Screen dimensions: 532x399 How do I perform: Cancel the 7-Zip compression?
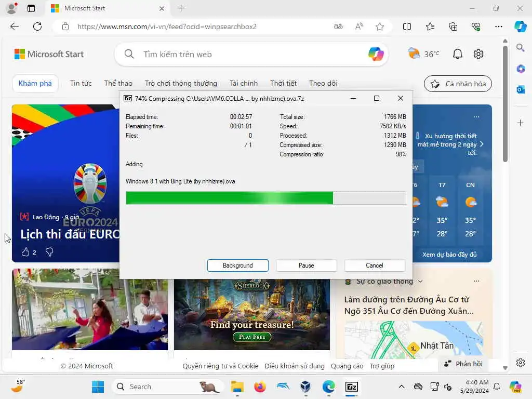(x=375, y=265)
